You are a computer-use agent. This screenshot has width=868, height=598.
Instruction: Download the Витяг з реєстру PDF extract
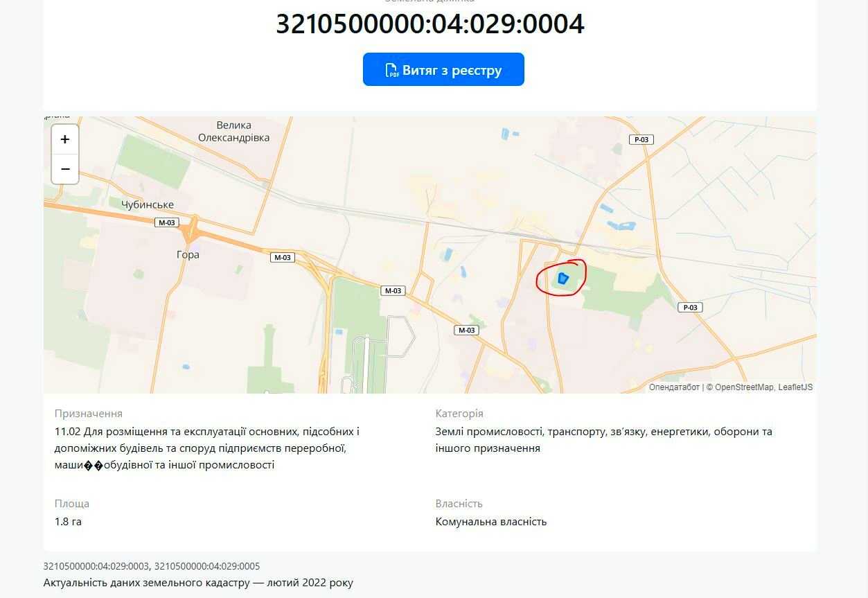443,69
